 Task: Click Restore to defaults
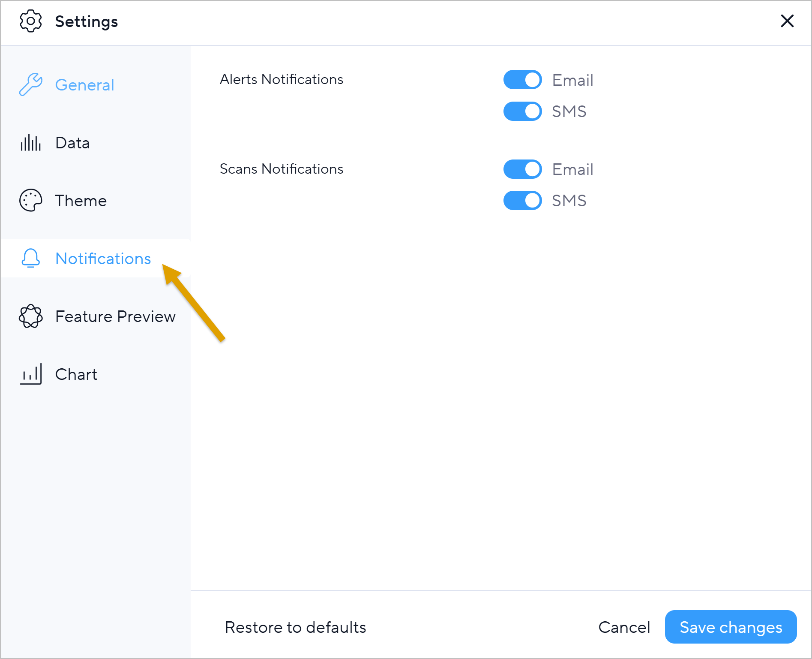click(x=295, y=627)
